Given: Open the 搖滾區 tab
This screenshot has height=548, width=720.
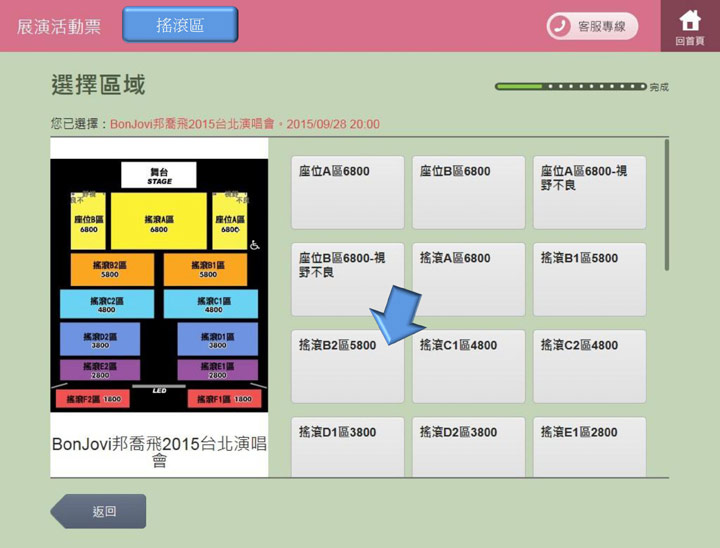Looking at the screenshot, I should point(180,25).
